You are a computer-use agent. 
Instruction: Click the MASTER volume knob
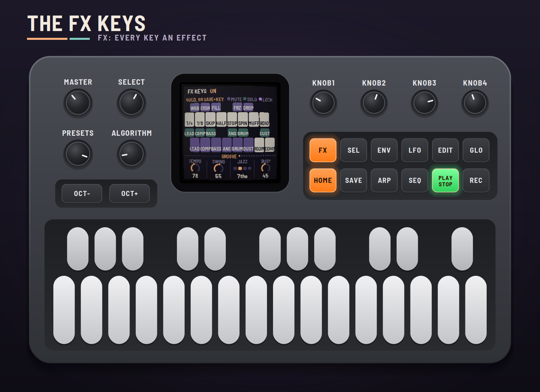click(x=78, y=103)
